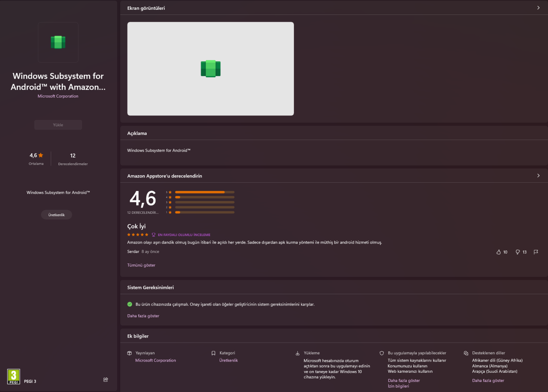Click 'Afrikaner dili (Güney Afrika)' language entry
The height and width of the screenshot is (392, 548).
click(x=498, y=360)
